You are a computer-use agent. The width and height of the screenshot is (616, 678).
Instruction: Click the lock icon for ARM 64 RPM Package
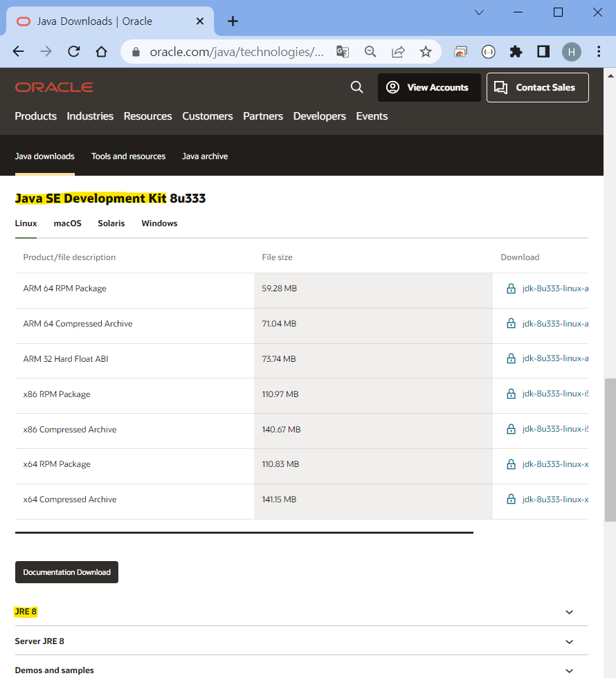pos(511,289)
